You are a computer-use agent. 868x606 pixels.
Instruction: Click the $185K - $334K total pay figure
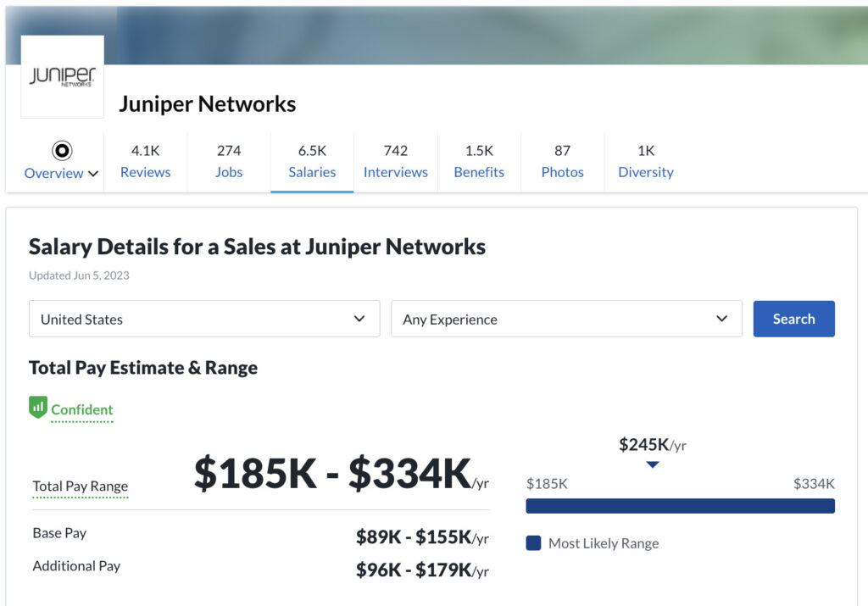[x=342, y=474]
